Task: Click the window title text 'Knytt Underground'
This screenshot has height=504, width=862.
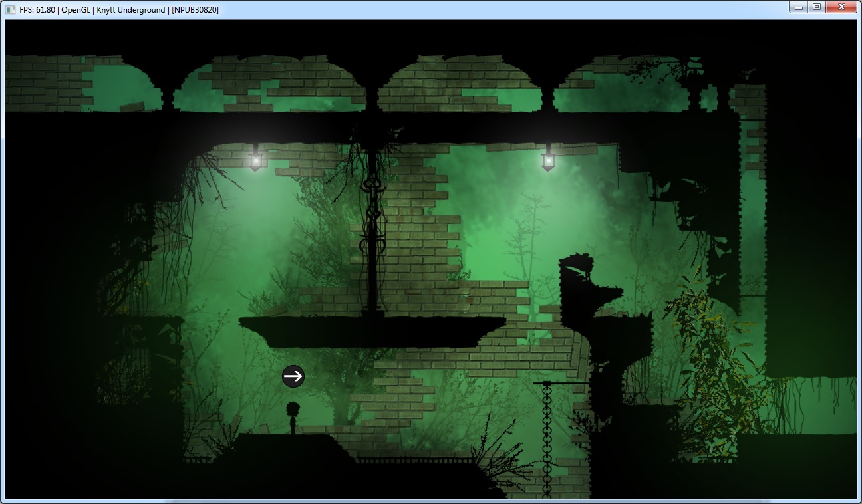Action: tap(131, 10)
